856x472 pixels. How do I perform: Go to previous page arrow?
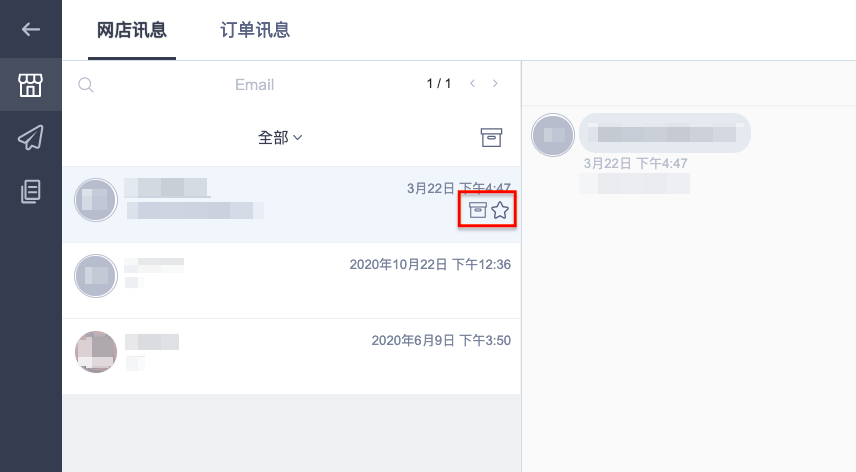pyautogui.click(x=473, y=83)
